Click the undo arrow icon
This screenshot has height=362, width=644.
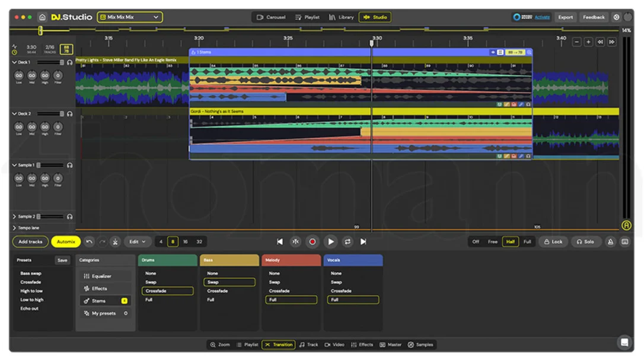89,242
